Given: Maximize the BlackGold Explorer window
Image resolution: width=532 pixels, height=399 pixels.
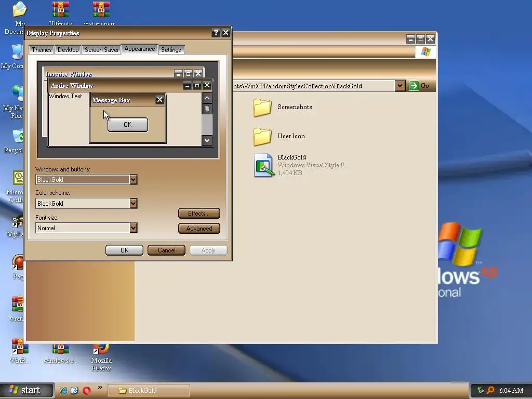Looking at the screenshot, I should pyautogui.click(x=420, y=39).
